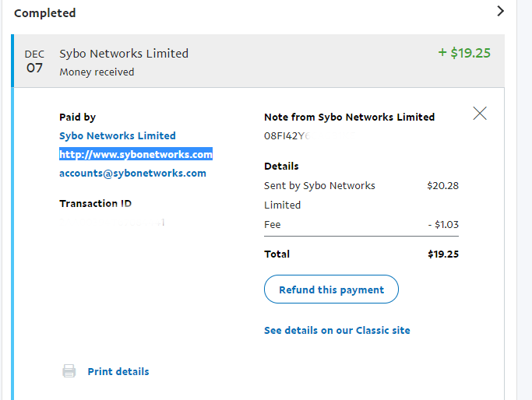Open See details on our Classic site
This screenshot has height=400, width=532.
(x=336, y=330)
